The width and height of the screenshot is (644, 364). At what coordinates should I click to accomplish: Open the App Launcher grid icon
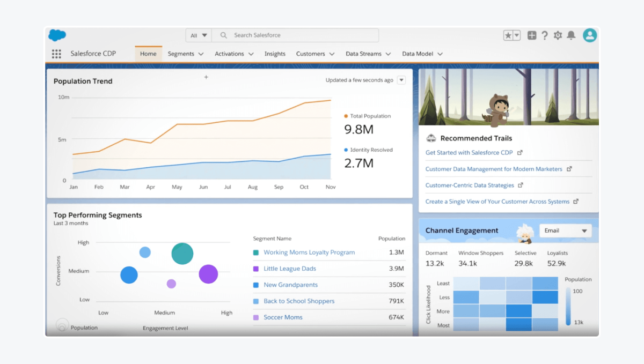click(56, 54)
